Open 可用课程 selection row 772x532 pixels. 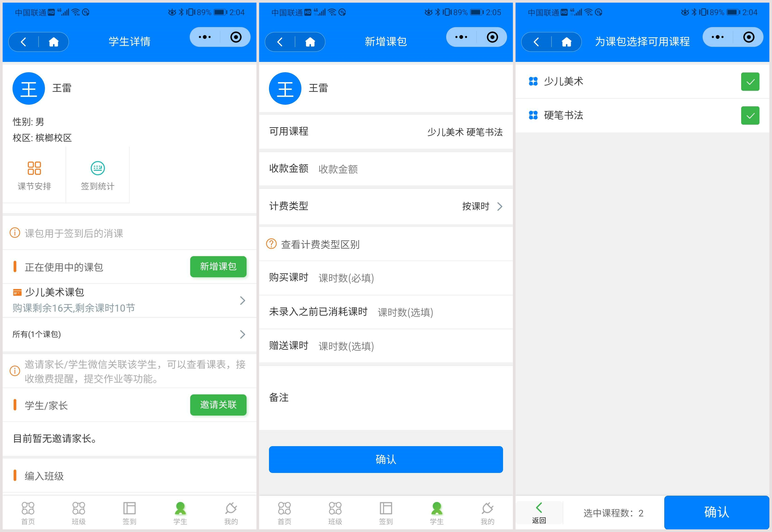[386, 132]
